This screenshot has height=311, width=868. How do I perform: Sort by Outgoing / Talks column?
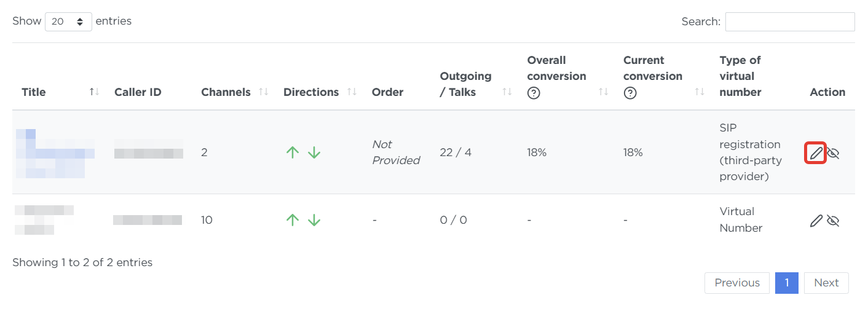[x=507, y=92]
